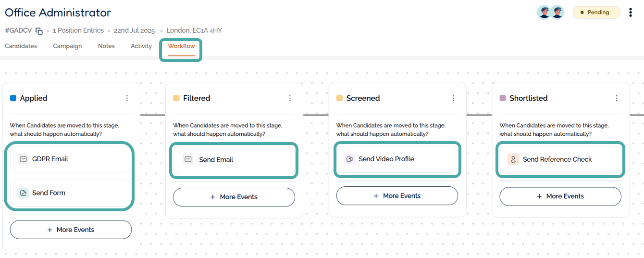Open the page's three-dot options menu
Screen dimensions: 644x258
point(631,13)
